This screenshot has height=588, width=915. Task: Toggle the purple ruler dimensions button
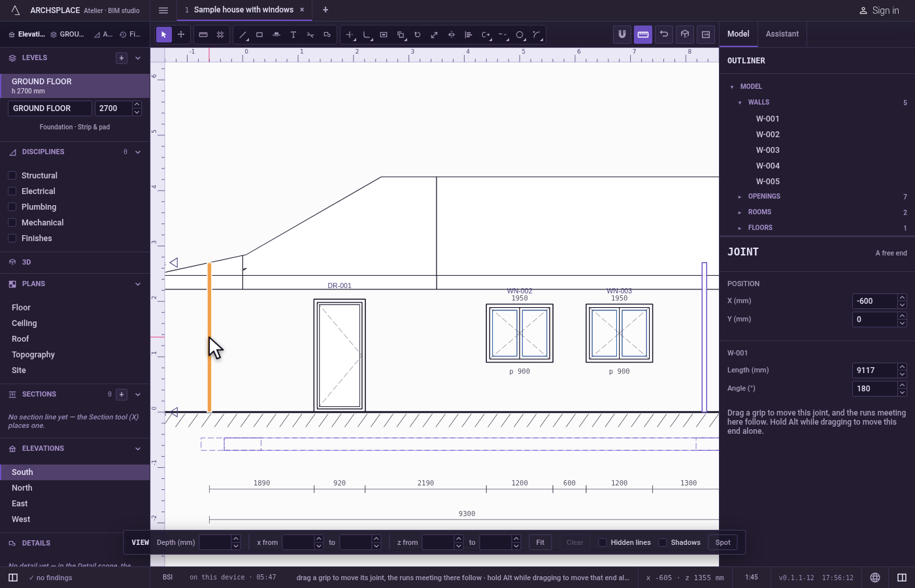(x=643, y=35)
